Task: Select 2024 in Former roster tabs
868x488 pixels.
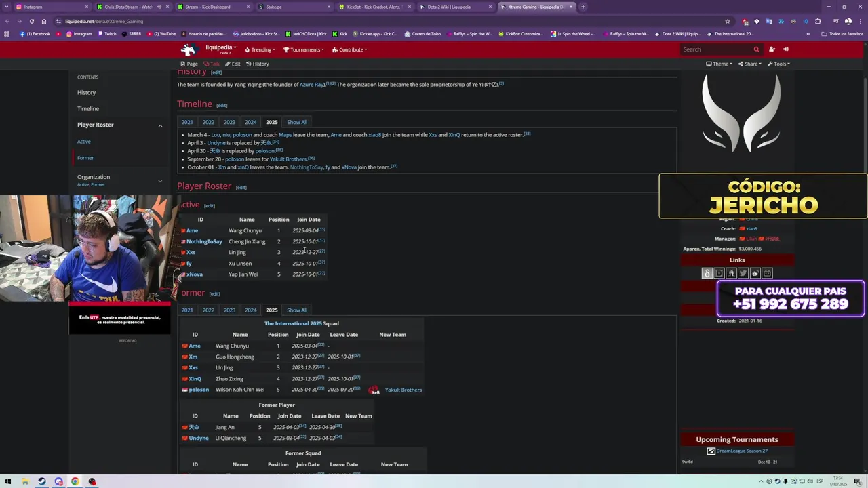Action: 251,310
